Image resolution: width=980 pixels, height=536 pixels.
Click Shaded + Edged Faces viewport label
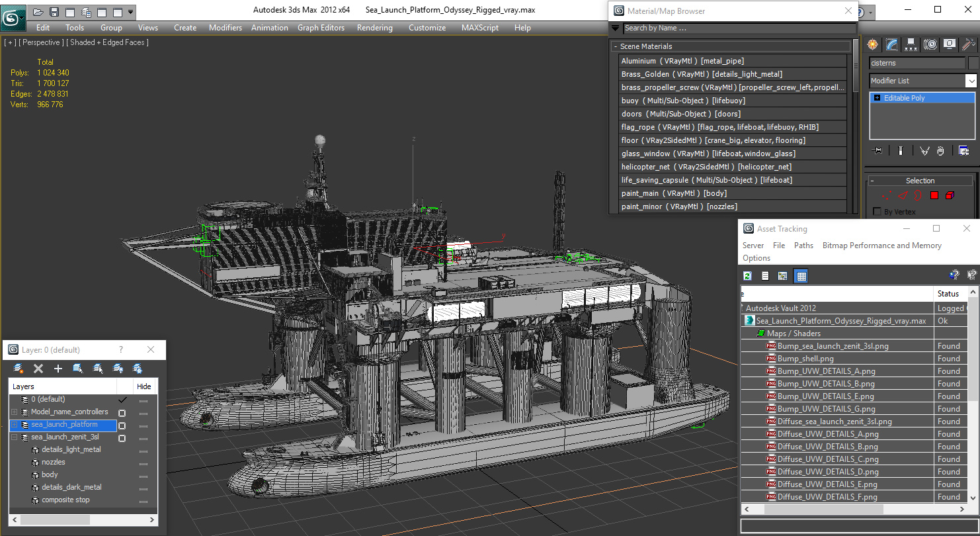pyautogui.click(x=108, y=42)
